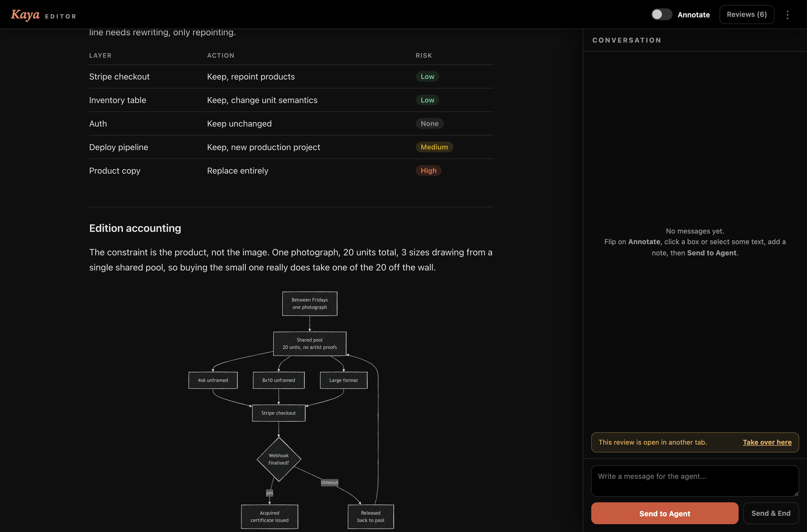Click the 'Released back to pool' node
807x532 pixels.
pos(371,516)
